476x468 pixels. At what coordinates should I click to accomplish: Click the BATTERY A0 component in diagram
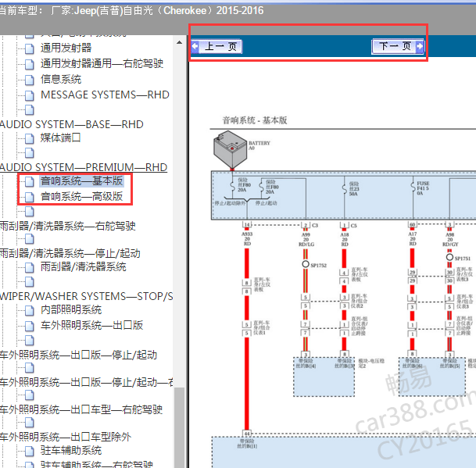coord(230,150)
